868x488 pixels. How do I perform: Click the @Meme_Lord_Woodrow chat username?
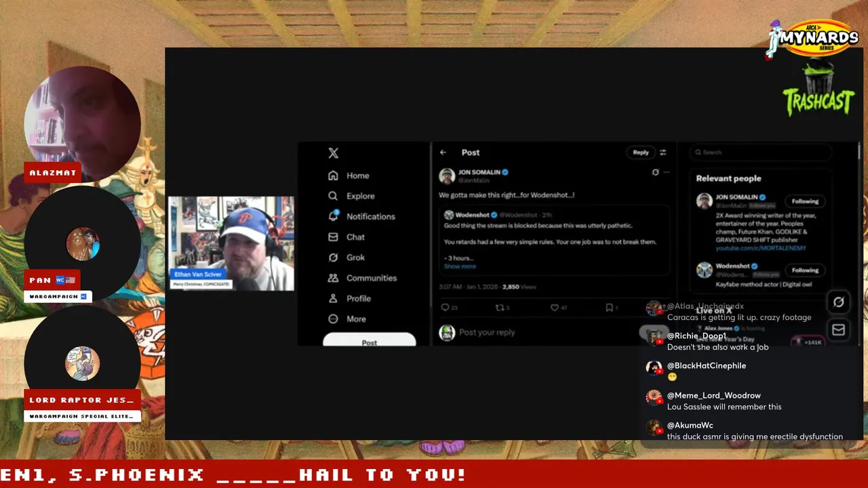click(x=713, y=395)
